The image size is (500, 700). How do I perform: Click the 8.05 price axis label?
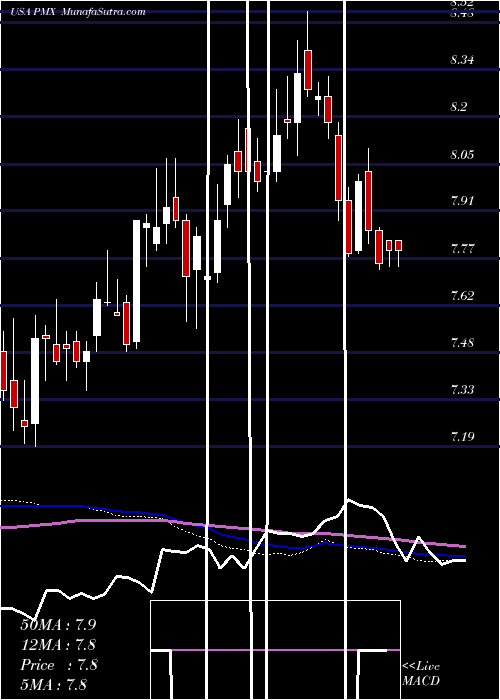click(x=463, y=155)
